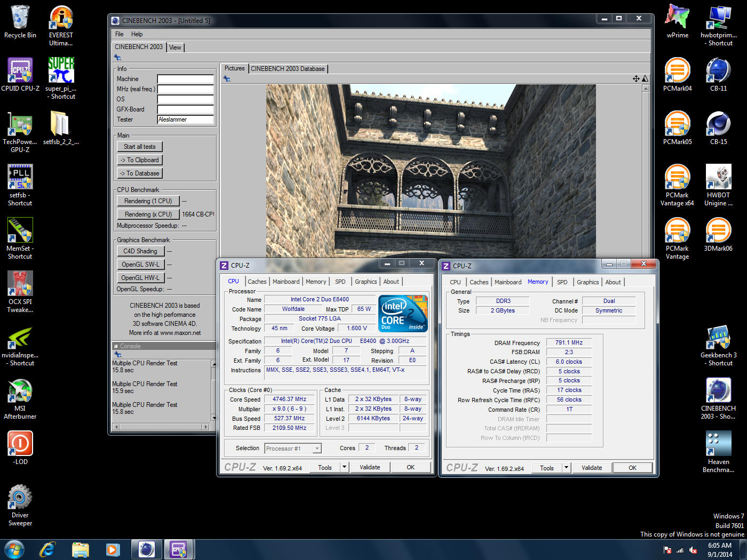The image size is (747, 560).
Task: Click Start all tests button
Action: (x=140, y=147)
